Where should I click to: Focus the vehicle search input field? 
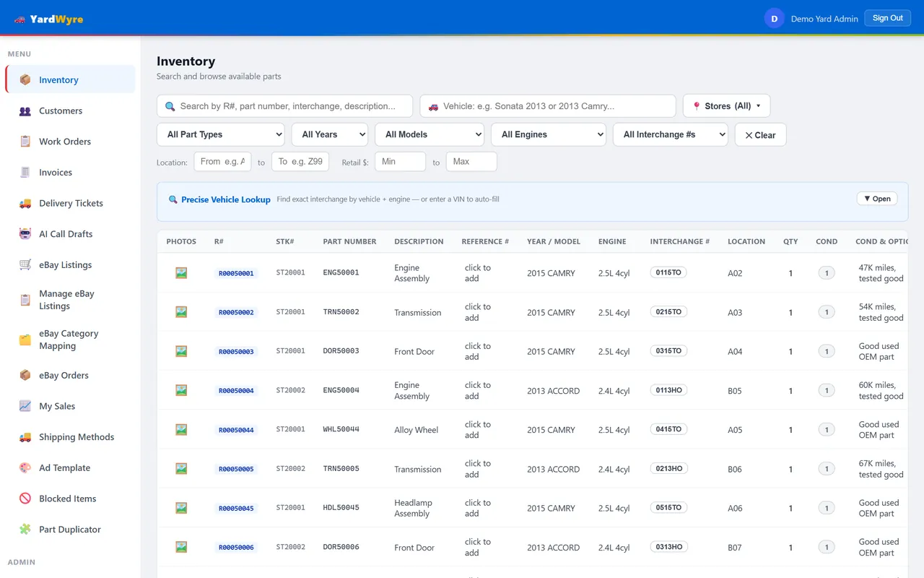point(548,106)
